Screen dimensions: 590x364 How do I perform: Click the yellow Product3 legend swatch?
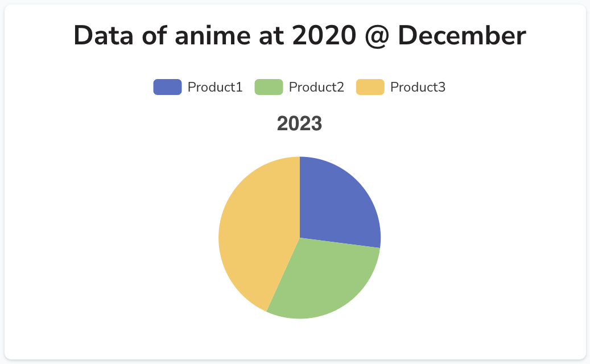[x=370, y=87]
